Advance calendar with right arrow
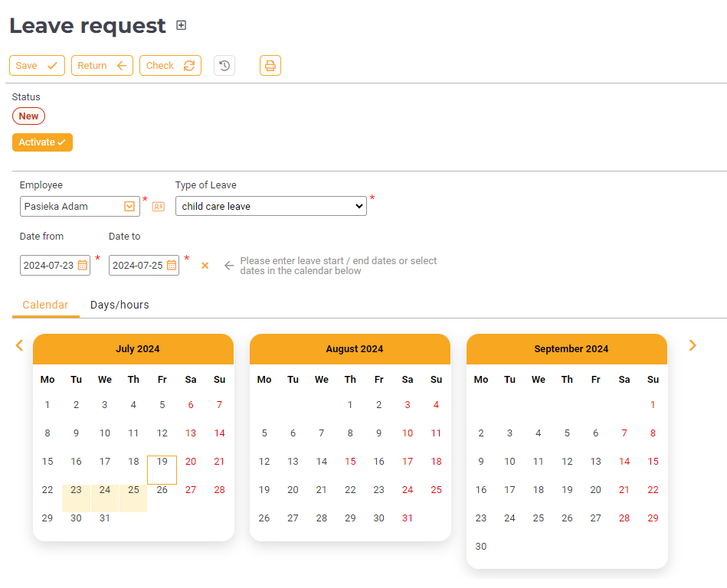727x588 pixels. (x=693, y=345)
